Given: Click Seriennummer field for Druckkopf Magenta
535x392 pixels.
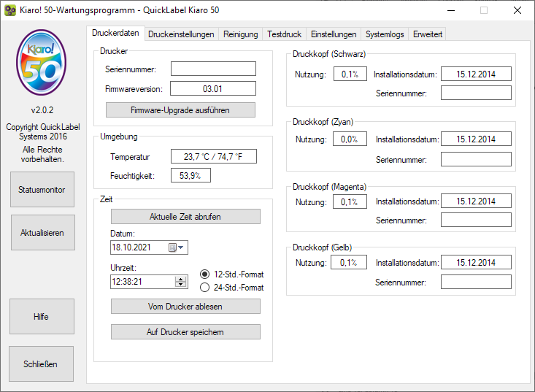Looking at the screenshot, I should pyautogui.click(x=476, y=220).
